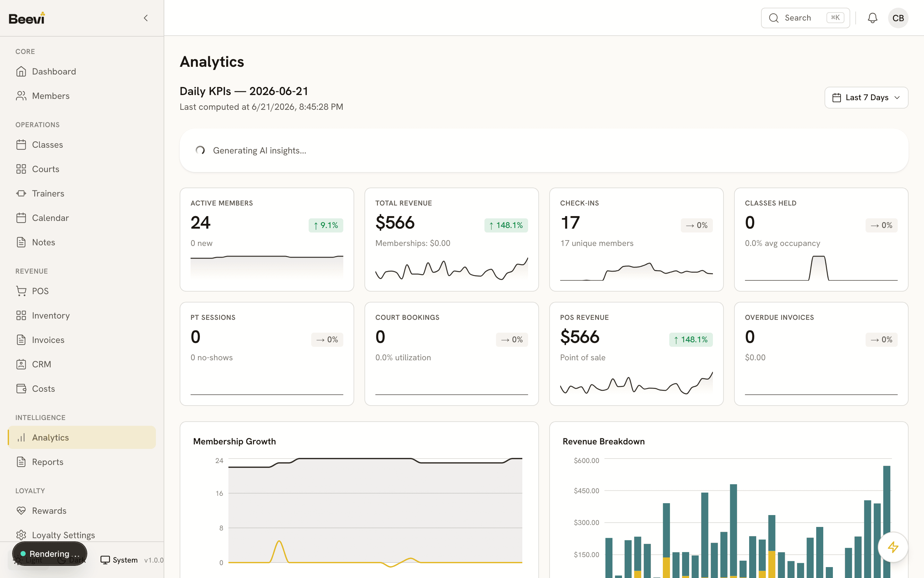
Task: Click the 148.1% badge in Total Revenue
Action: point(506,225)
